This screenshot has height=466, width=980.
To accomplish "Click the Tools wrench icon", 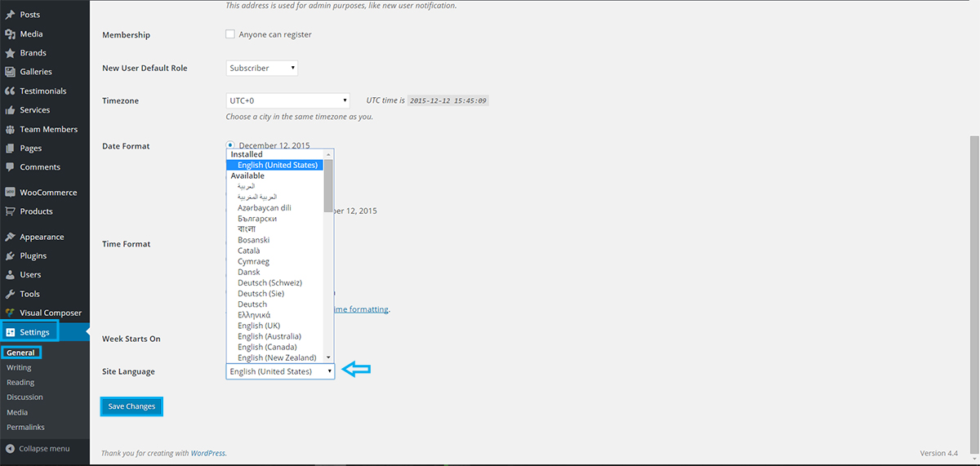I will 10,294.
